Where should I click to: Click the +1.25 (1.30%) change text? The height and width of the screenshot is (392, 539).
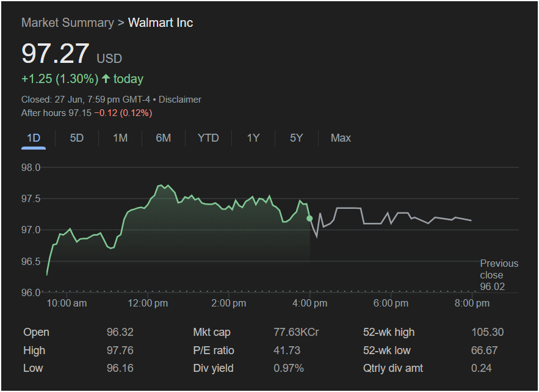pyautogui.click(x=60, y=79)
